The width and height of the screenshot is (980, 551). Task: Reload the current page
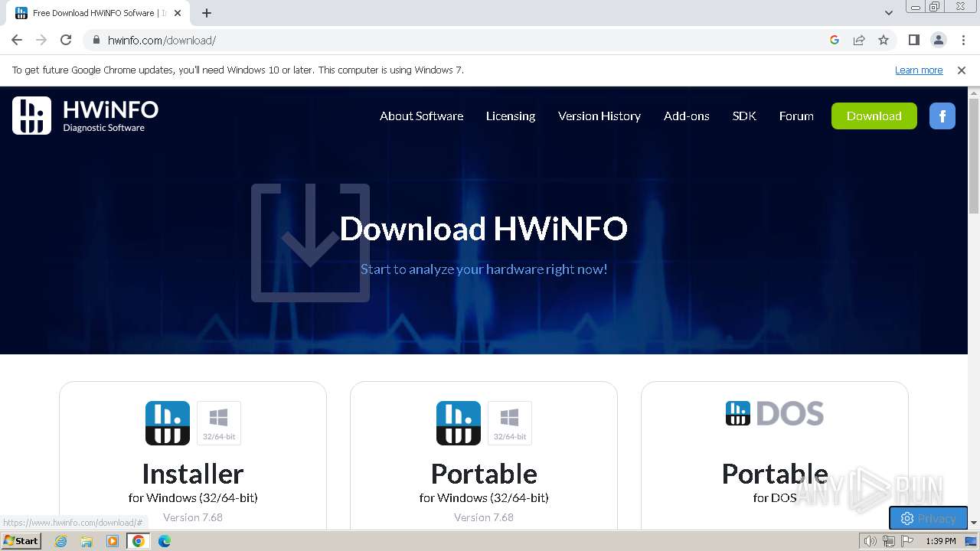pyautogui.click(x=66, y=40)
